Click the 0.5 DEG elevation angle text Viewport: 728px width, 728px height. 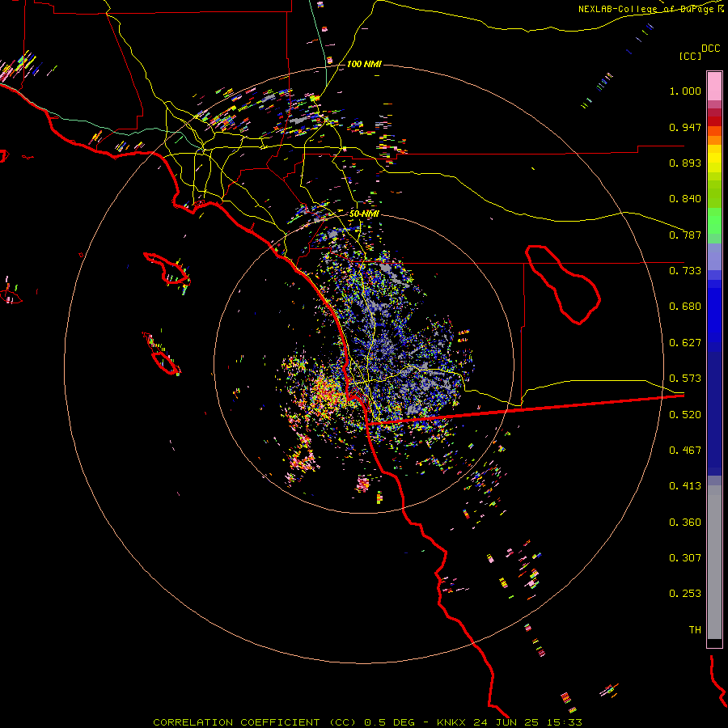point(390,722)
